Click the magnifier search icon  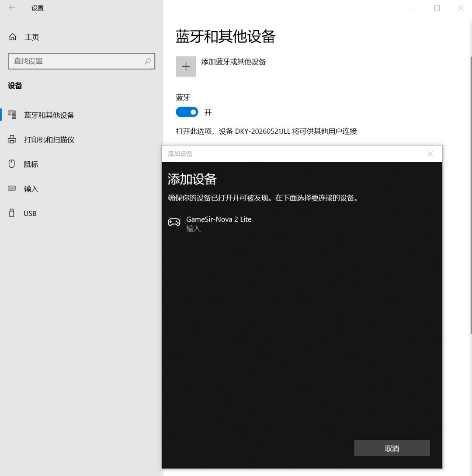point(148,61)
